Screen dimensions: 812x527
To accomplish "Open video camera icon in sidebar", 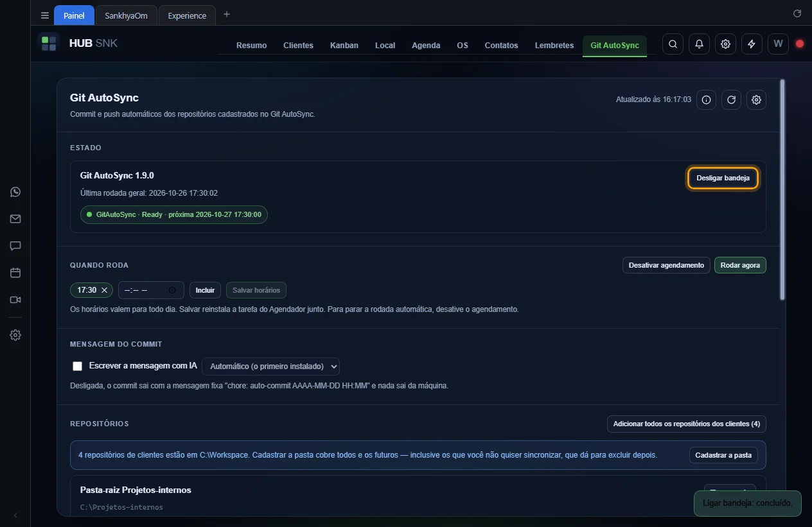I will pos(15,300).
